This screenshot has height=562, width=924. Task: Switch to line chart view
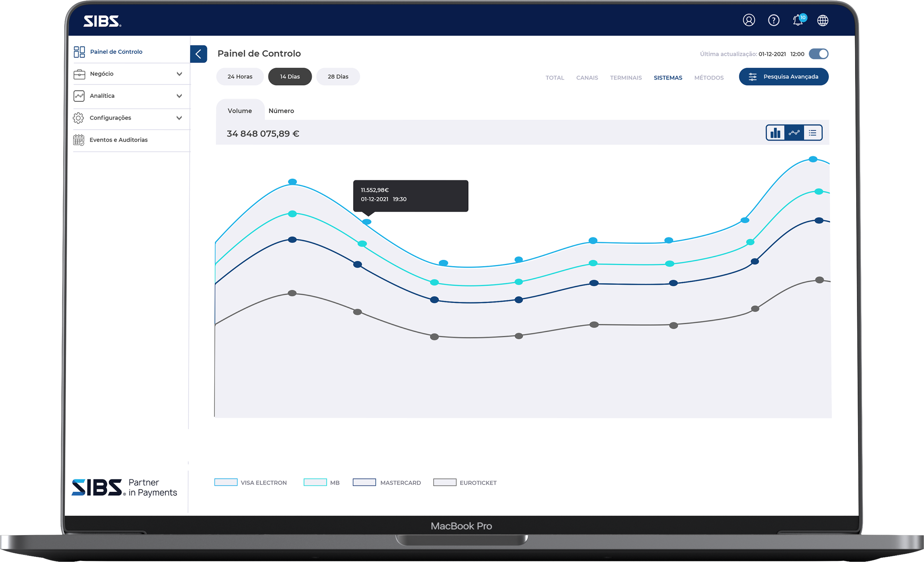click(x=794, y=132)
